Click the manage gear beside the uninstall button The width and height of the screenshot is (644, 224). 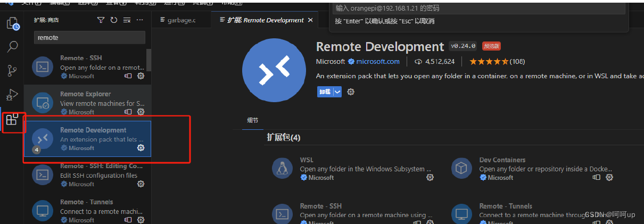(351, 92)
